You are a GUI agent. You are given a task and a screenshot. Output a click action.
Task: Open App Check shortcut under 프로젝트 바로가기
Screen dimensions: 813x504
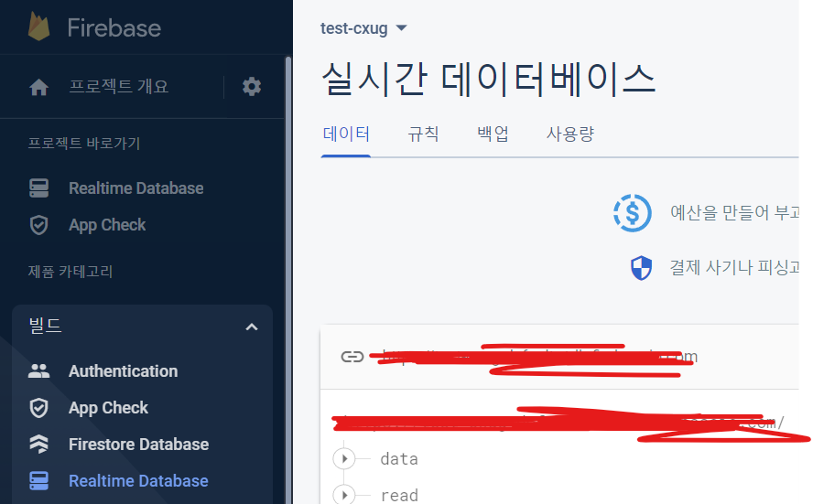coord(107,225)
